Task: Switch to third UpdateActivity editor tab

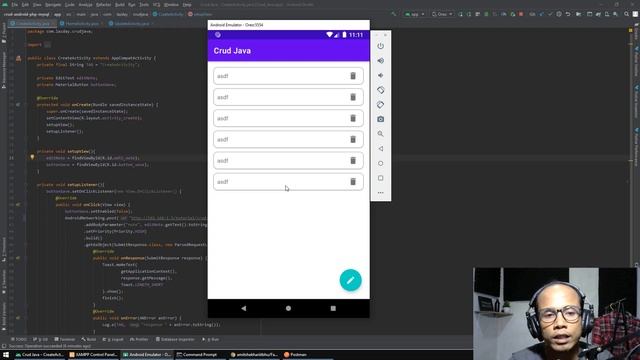Action: pyautogui.click(x=131, y=24)
